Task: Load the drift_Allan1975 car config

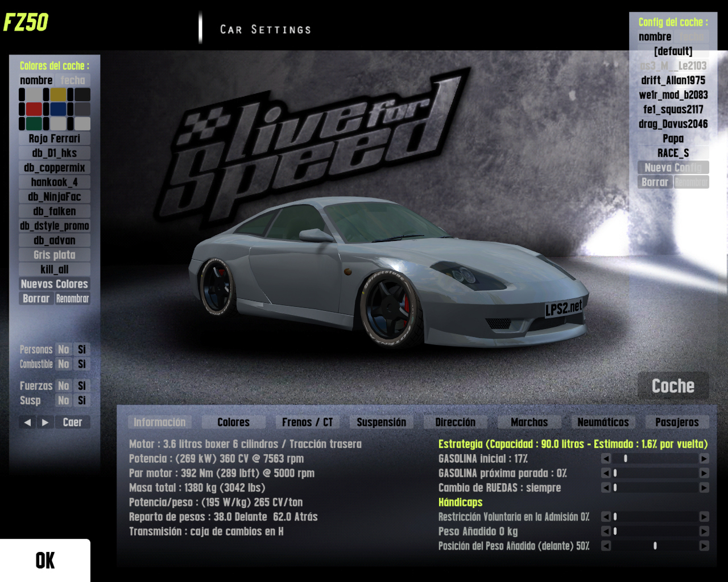Action: point(673,81)
